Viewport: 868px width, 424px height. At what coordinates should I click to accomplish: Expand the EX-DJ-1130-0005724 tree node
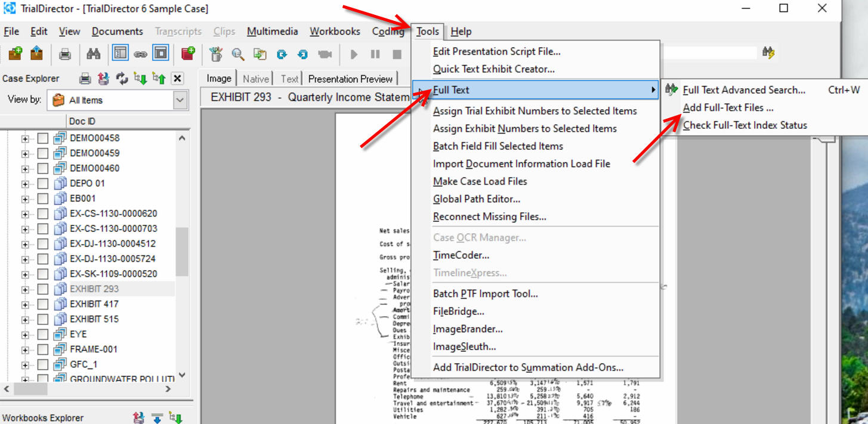point(25,259)
